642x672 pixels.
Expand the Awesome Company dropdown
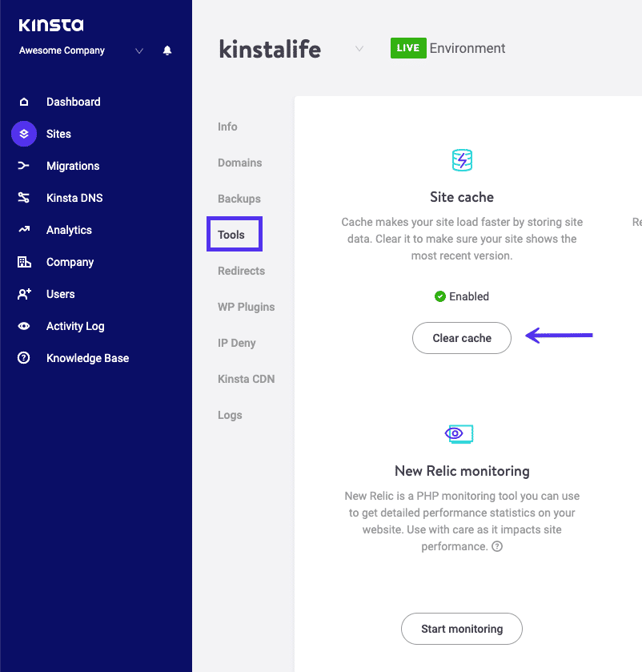click(x=138, y=50)
